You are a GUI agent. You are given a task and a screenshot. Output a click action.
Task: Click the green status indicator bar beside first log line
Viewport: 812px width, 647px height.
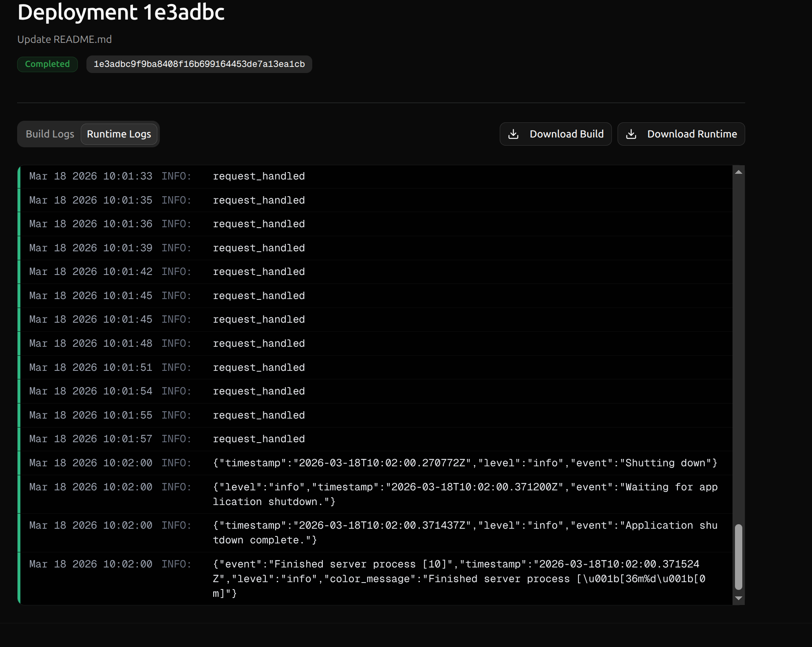pyautogui.click(x=19, y=176)
